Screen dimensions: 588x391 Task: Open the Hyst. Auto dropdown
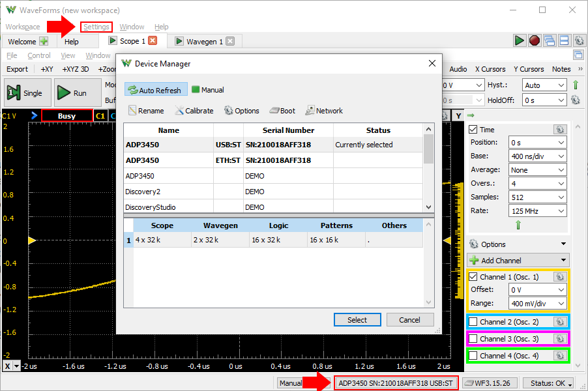point(544,85)
